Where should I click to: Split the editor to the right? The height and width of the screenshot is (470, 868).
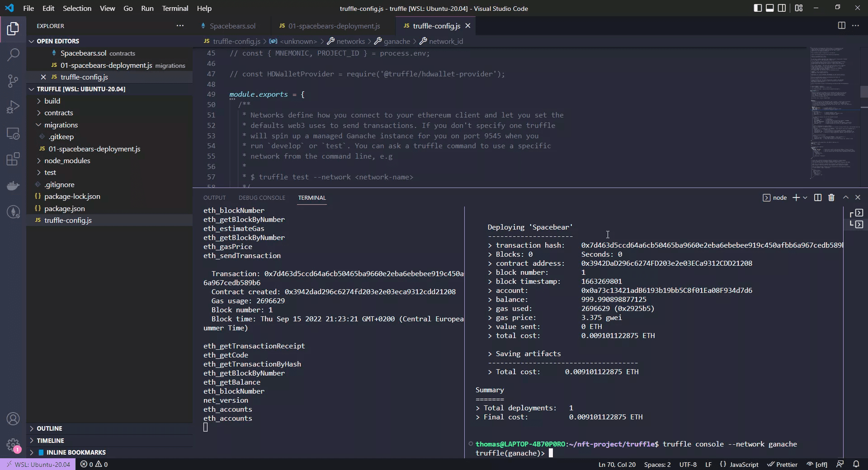tap(841, 26)
